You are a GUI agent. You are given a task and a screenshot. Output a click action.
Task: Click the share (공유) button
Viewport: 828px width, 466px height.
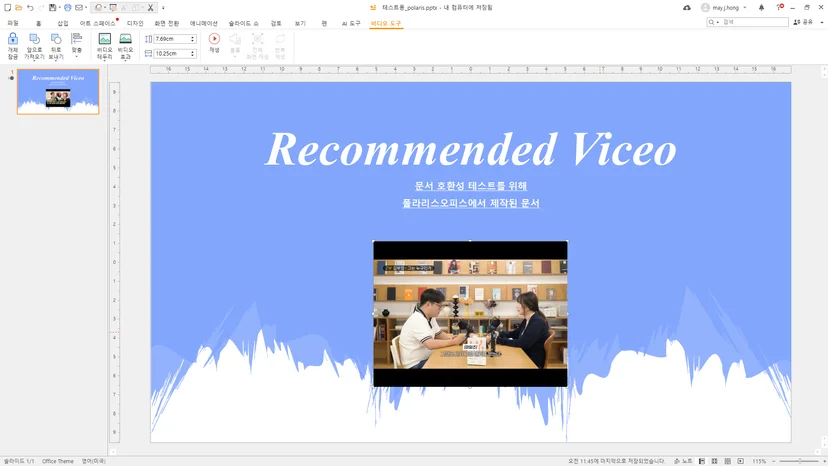[x=803, y=22]
